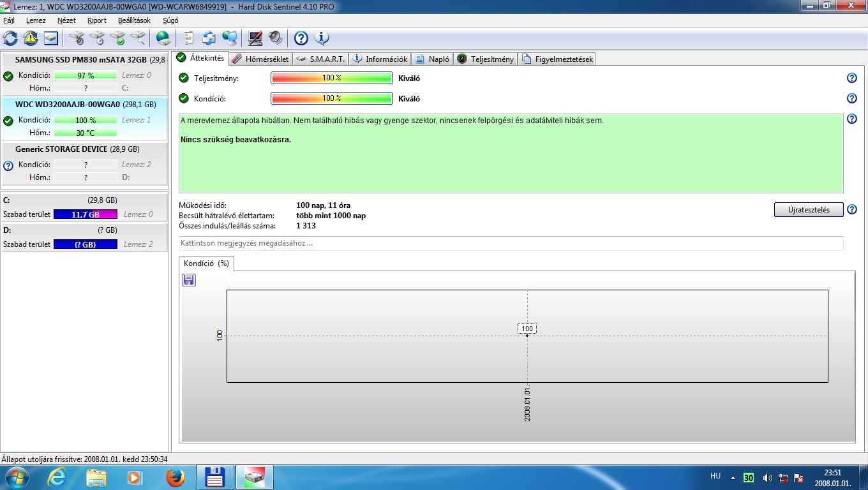The height and width of the screenshot is (490, 868).
Task: Click the disk icon with gear
Action: pos(77,38)
